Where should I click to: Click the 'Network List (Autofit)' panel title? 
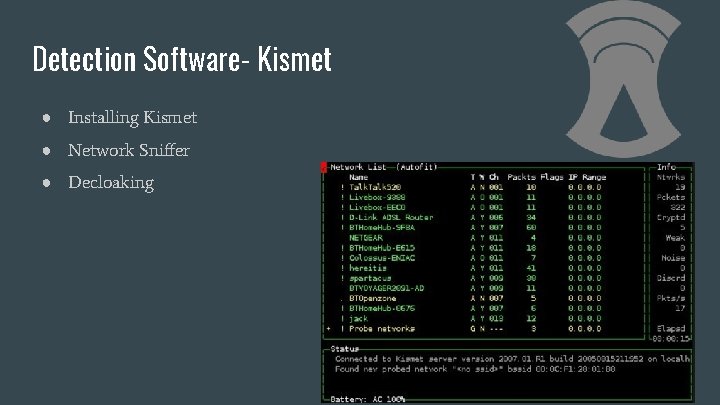[x=384, y=167]
